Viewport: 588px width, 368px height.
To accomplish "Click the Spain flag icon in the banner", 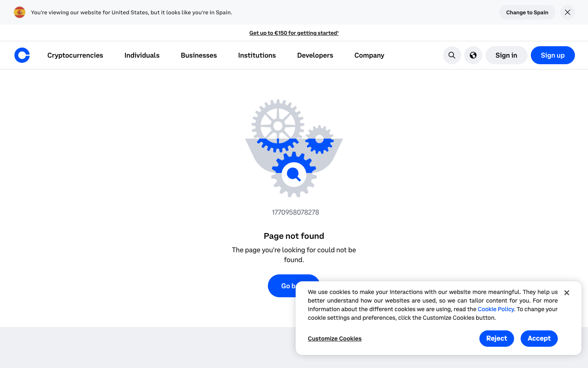I will pos(19,12).
